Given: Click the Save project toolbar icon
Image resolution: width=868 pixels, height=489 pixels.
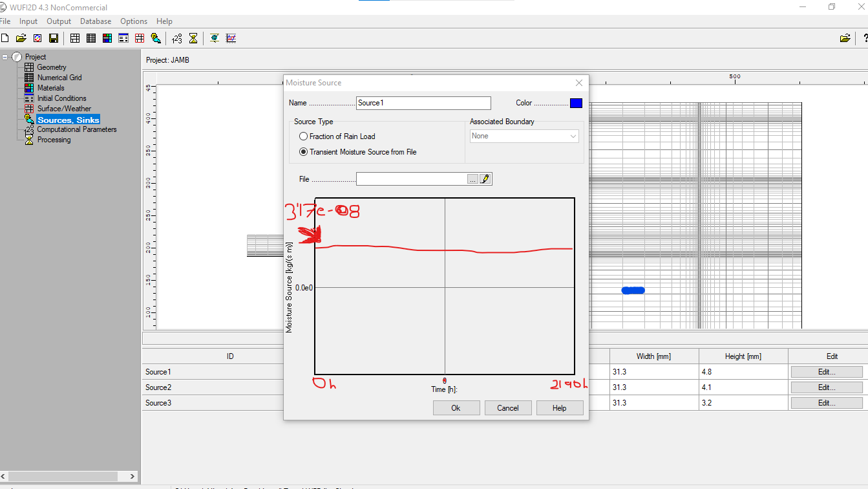Looking at the screenshot, I should [x=54, y=38].
